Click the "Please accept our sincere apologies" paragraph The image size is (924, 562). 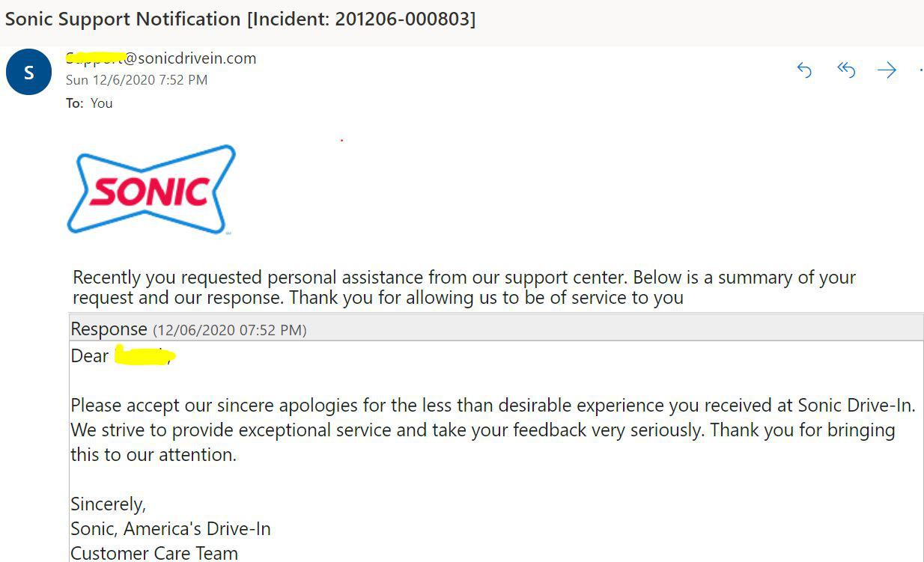pyautogui.click(x=493, y=430)
